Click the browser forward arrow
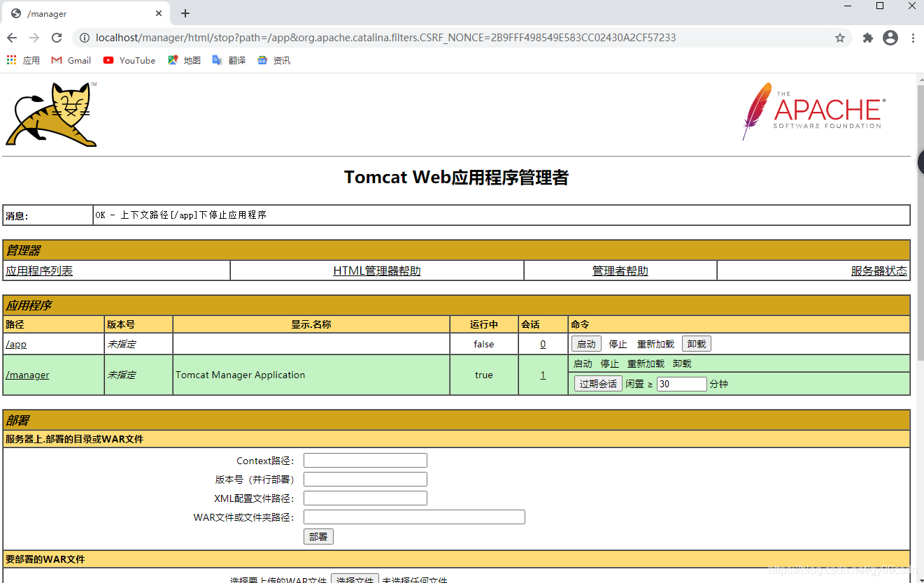 click(x=34, y=38)
